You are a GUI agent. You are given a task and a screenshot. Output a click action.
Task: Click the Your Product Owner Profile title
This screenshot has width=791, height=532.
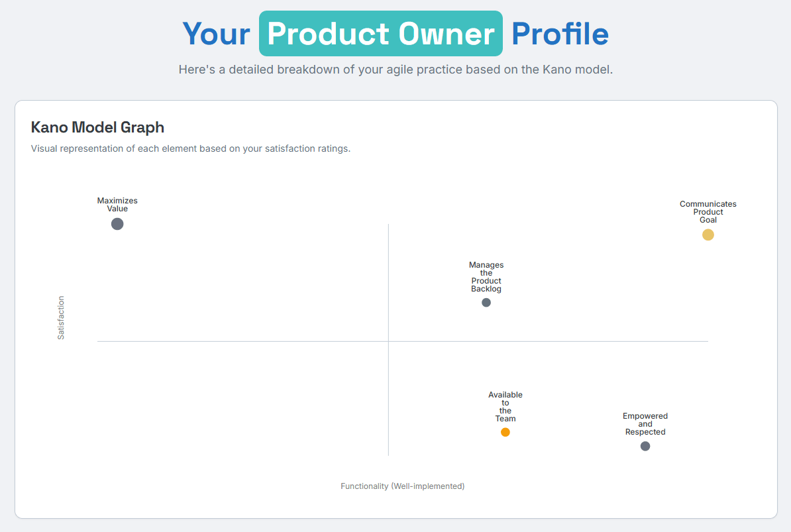point(395,33)
